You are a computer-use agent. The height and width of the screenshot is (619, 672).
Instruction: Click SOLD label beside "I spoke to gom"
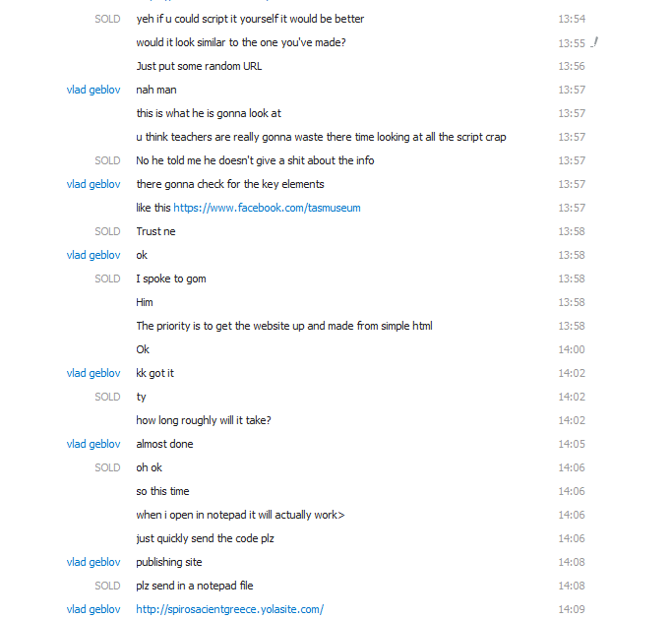tap(107, 279)
